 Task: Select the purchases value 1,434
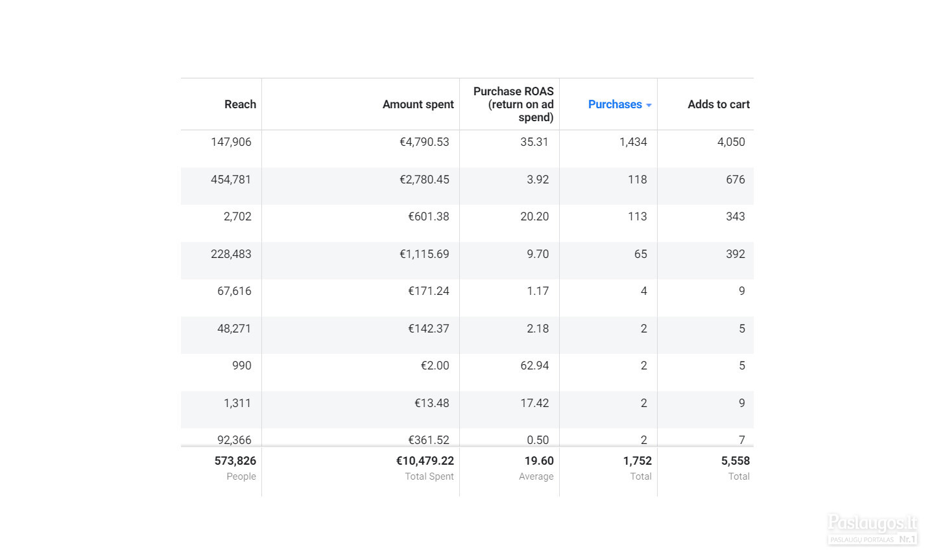click(x=633, y=142)
